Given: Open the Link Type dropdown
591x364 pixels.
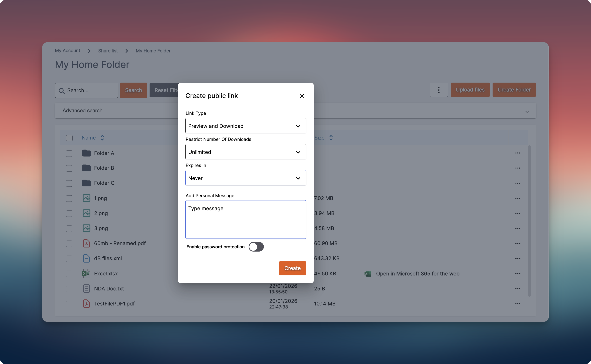Looking at the screenshot, I should pos(246,126).
